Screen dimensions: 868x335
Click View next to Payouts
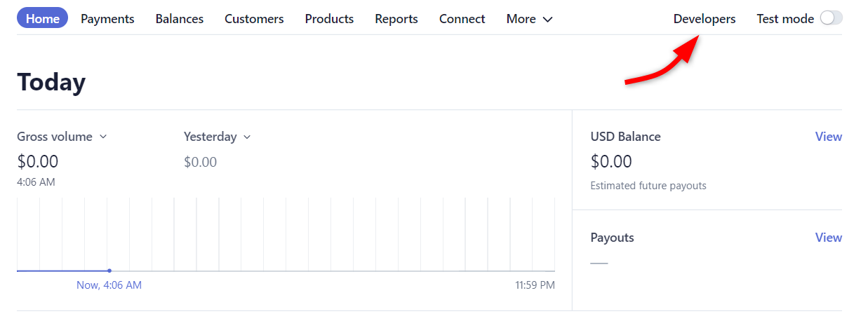click(x=828, y=238)
